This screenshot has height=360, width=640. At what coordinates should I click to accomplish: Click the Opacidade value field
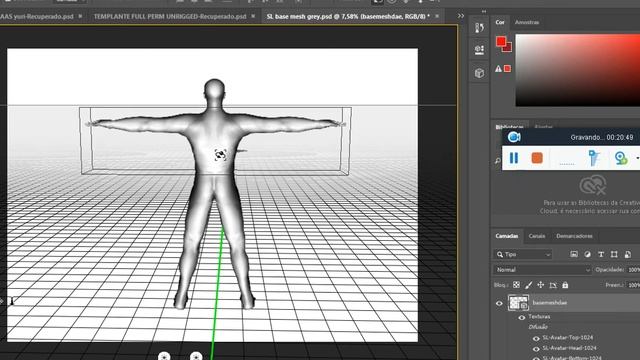pyautogui.click(x=633, y=270)
